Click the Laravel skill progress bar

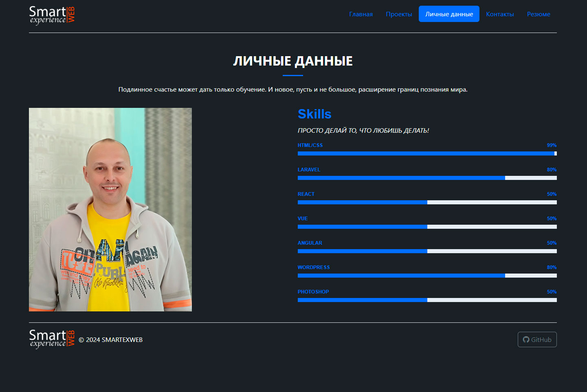click(427, 178)
